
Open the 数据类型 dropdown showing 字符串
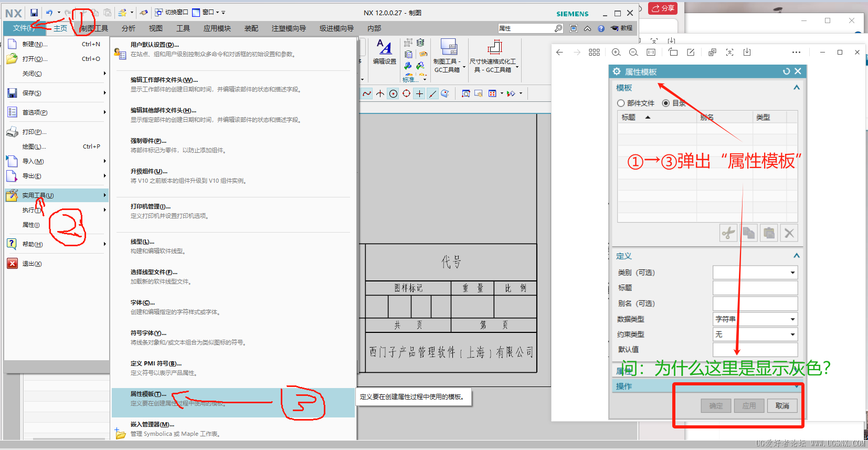tap(755, 319)
